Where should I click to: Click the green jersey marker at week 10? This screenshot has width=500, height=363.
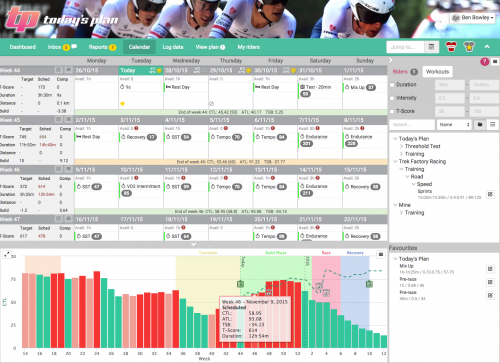[369, 284]
